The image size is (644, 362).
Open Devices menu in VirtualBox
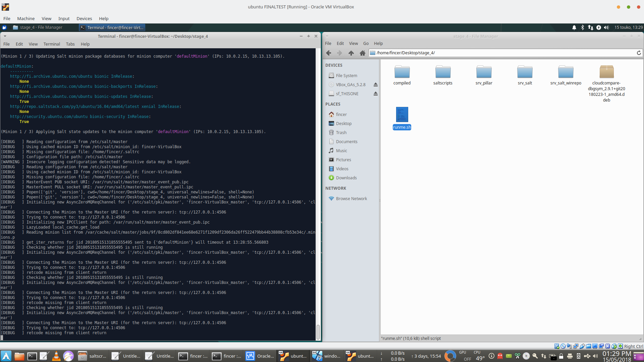[x=84, y=19]
